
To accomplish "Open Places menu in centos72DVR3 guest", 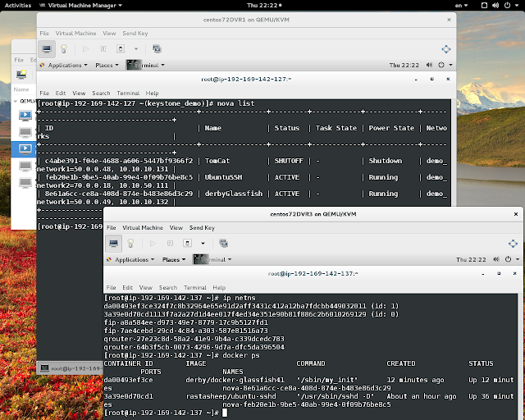I will 174,259.
